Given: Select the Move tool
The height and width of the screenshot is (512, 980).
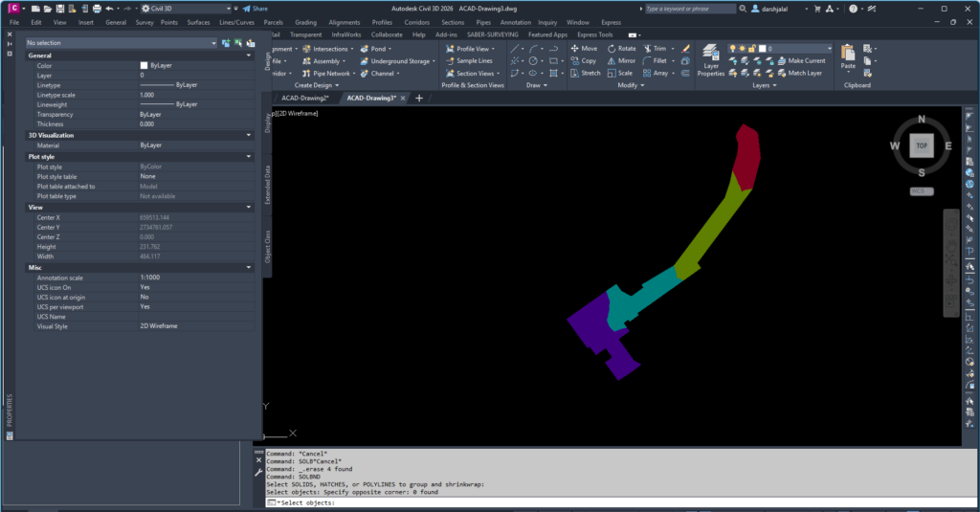Looking at the screenshot, I should pos(584,48).
